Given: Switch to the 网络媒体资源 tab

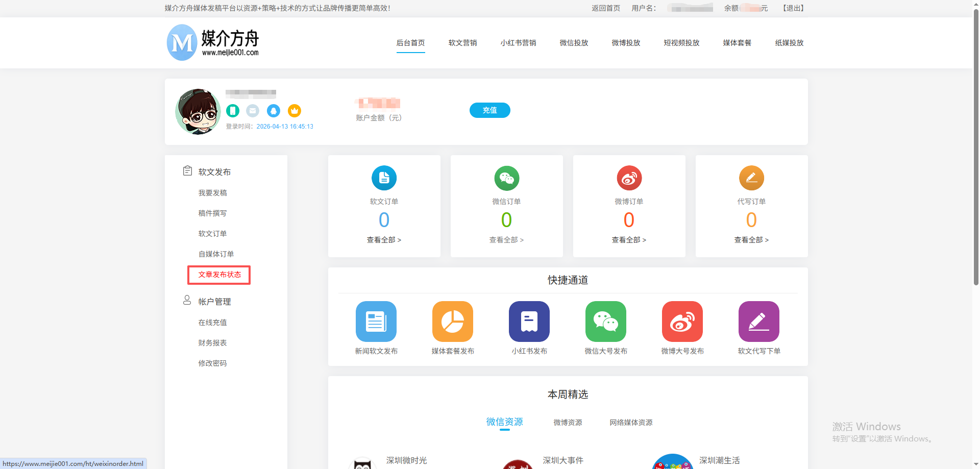Looking at the screenshot, I should click(631, 423).
